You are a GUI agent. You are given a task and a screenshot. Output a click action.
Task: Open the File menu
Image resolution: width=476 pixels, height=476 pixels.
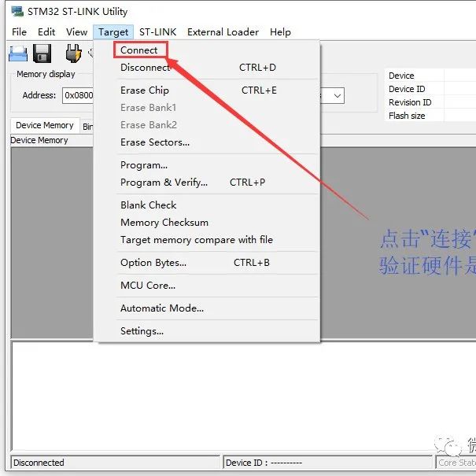coord(19,32)
